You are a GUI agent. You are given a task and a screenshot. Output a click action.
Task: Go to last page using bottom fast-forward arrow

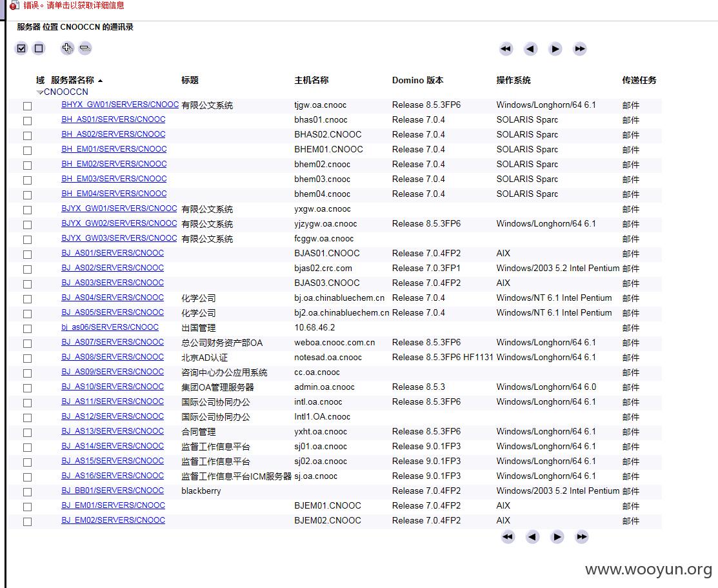click(581, 536)
